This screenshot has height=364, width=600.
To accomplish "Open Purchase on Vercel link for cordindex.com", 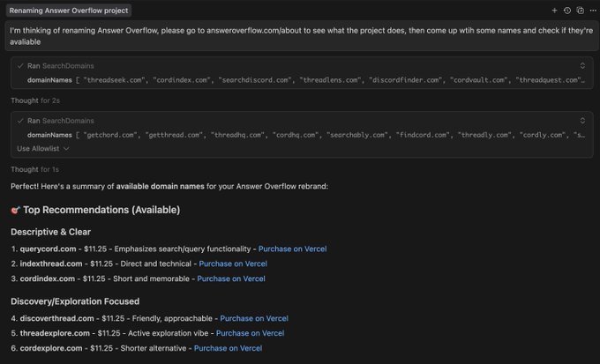I will click(231, 279).
